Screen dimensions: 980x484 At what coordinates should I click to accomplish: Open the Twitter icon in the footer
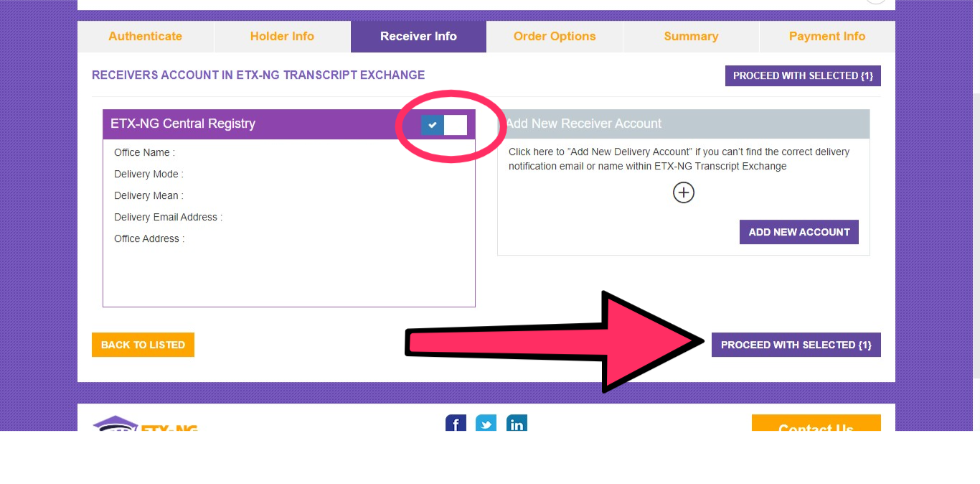tap(486, 424)
